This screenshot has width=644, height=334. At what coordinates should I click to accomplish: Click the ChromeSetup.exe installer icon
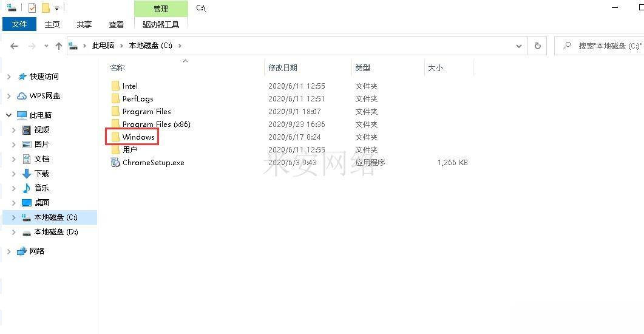point(115,162)
